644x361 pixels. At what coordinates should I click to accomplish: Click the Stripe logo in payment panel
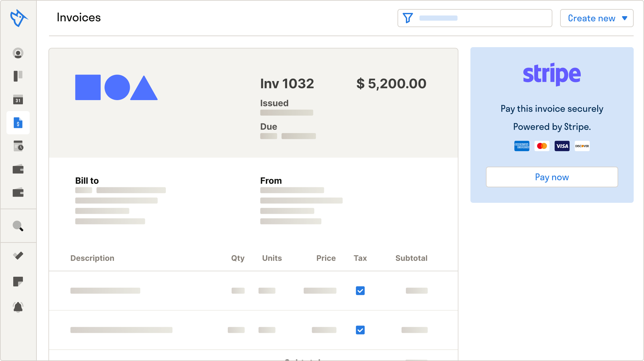coord(552,74)
